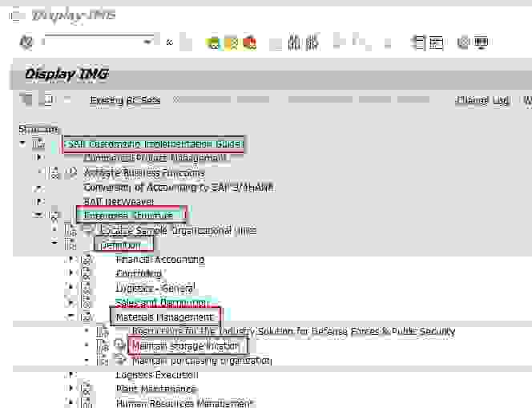The width and height of the screenshot is (532, 408).
Task: Click documentation icon beside Plant Maintenance
Action: point(86,388)
